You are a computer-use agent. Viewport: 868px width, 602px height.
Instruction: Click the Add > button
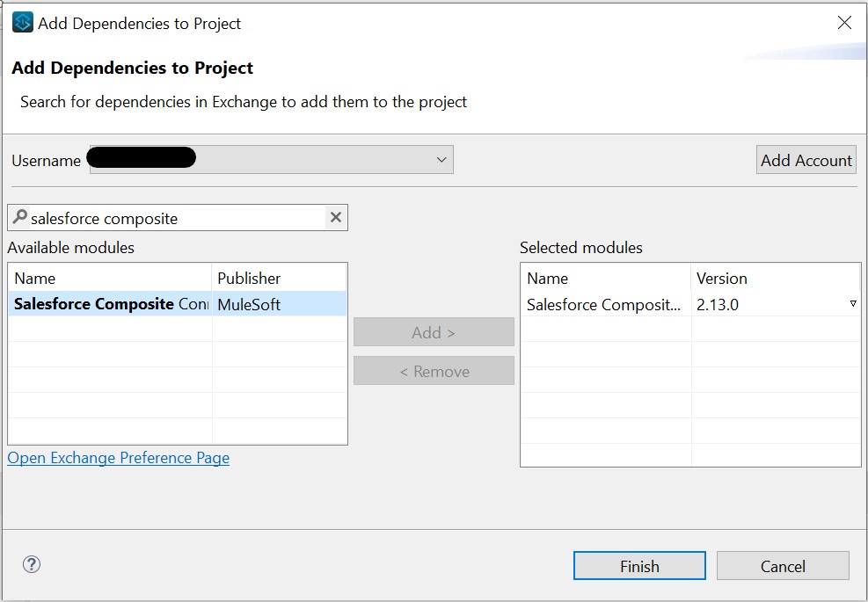pos(434,332)
